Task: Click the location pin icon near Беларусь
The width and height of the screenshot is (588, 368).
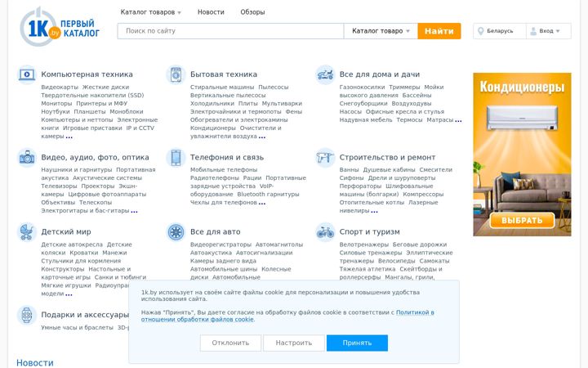Action: point(481,31)
